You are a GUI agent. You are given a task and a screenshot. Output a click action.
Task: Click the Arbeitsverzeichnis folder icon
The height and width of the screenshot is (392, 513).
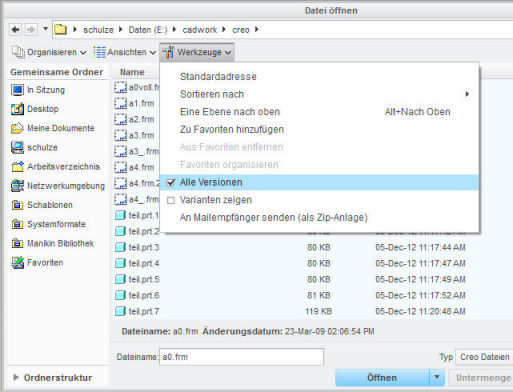[x=17, y=167]
